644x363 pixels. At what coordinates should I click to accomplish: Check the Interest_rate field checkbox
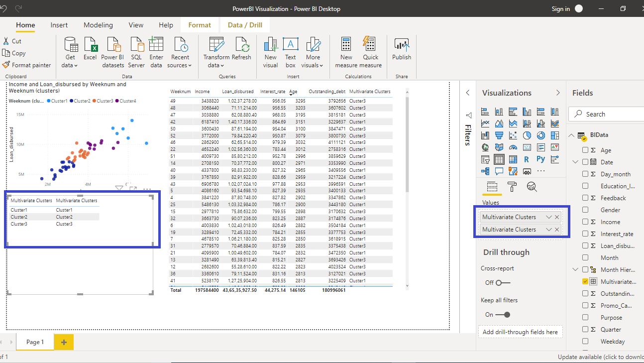click(x=585, y=234)
